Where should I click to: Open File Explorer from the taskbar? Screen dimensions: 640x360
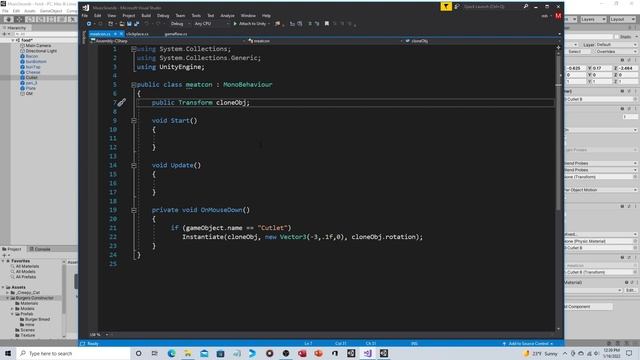click(188, 353)
